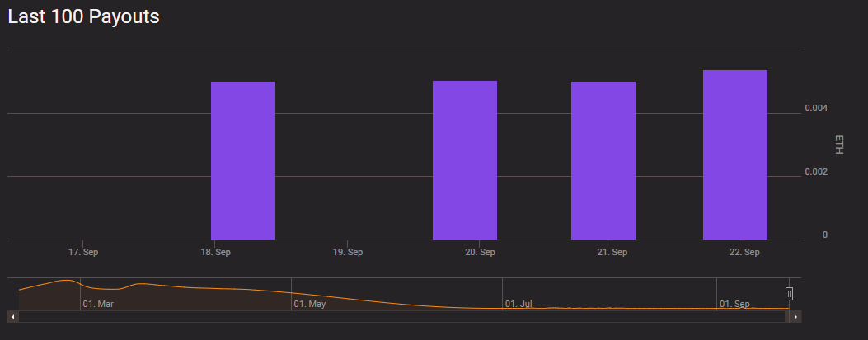Click the '01. Jul' navigator label
868x340 pixels.
(x=518, y=304)
